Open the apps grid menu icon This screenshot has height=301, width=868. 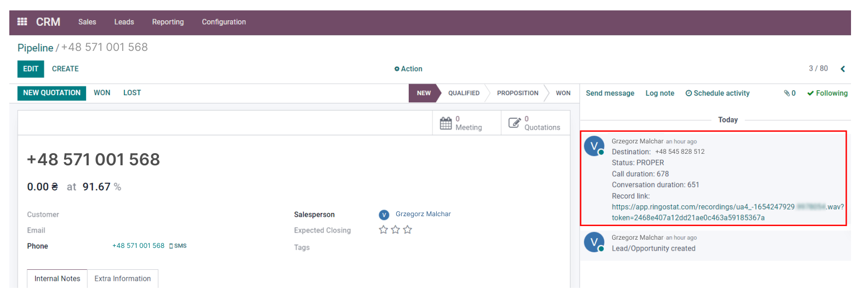point(22,22)
